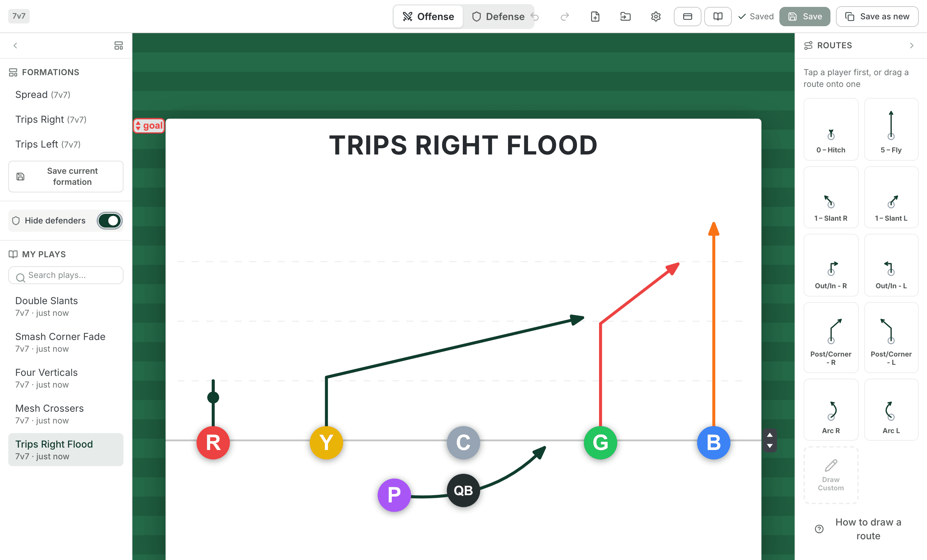
Task: Choose the 5 – Fly route
Action: [891, 129]
